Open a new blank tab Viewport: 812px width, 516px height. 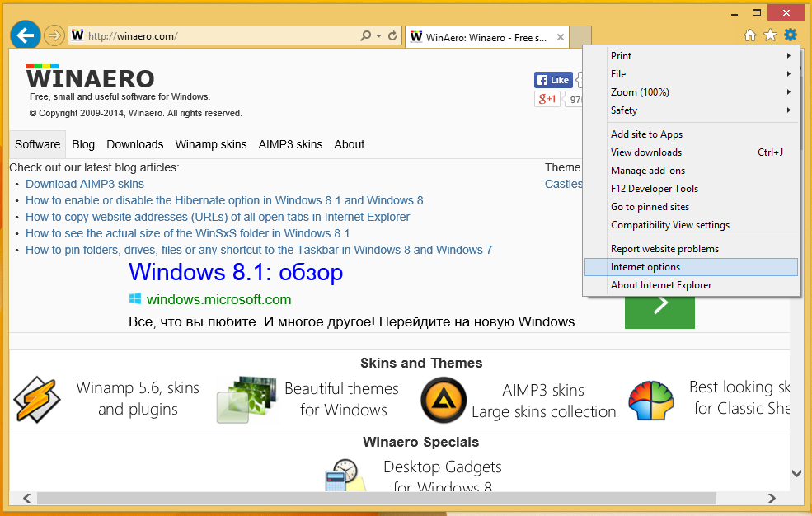point(580,36)
